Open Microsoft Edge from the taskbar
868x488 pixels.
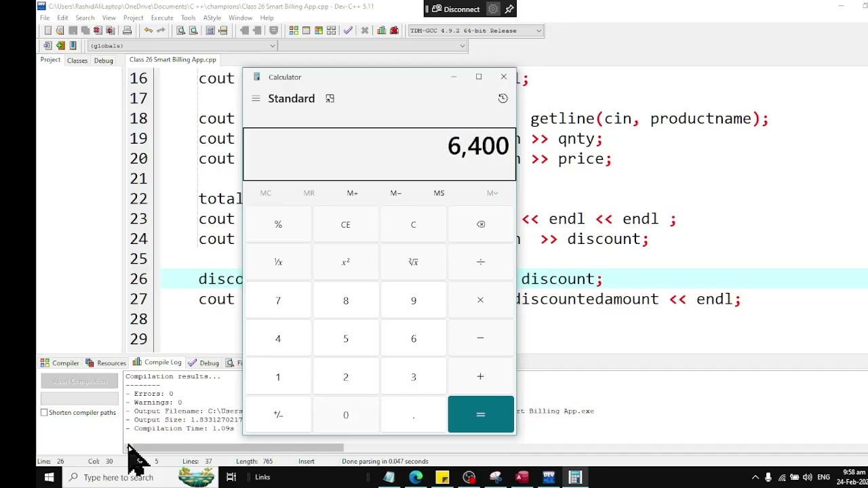pyautogui.click(x=415, y=477)
